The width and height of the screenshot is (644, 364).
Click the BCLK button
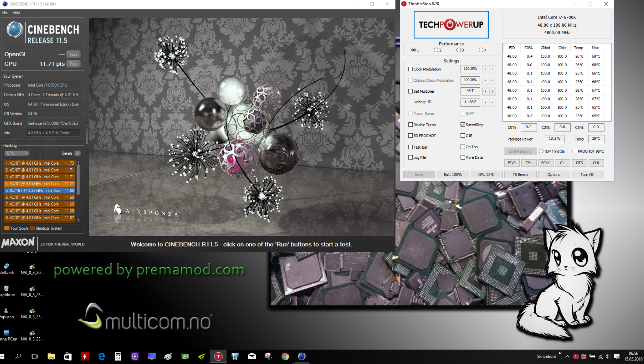click(x=545, y=163)
